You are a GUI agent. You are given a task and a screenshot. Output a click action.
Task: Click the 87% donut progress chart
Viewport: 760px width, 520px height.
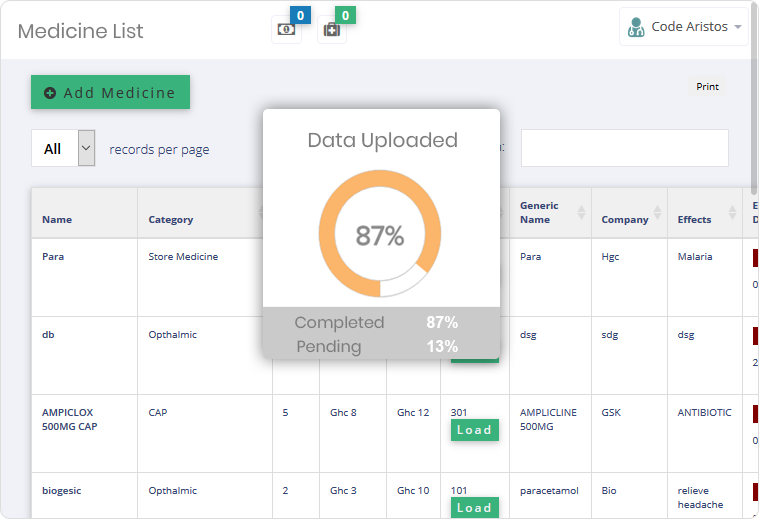380,233
